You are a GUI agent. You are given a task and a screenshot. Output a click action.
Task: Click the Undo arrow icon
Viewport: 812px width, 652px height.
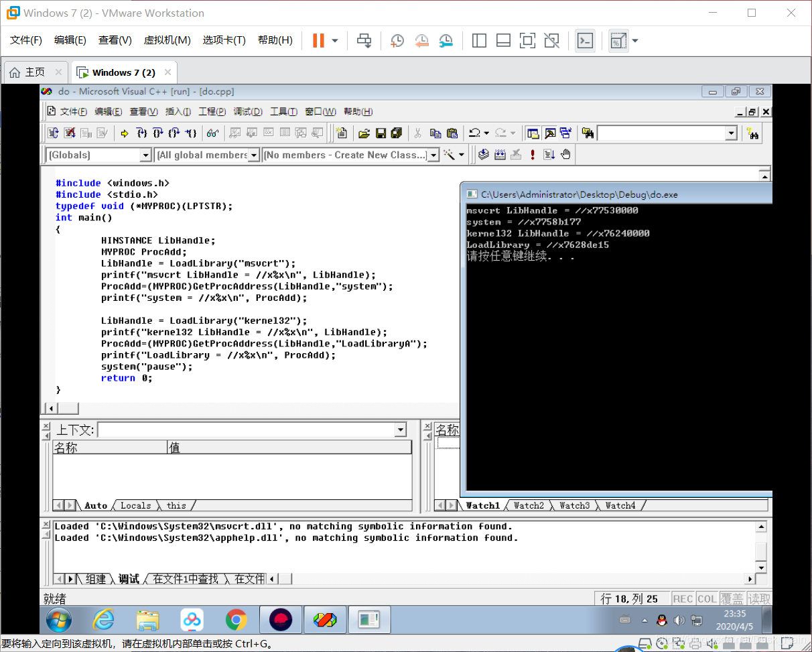pos(474,133)
